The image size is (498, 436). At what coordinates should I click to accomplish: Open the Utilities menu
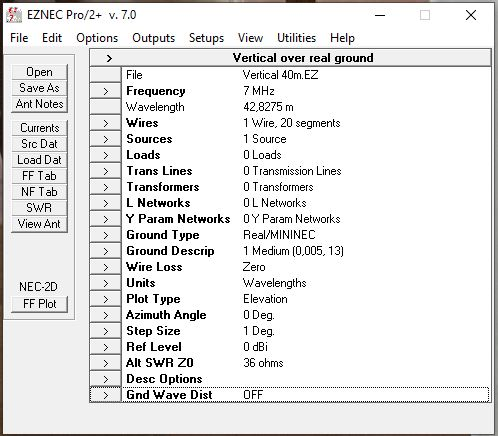296,38
